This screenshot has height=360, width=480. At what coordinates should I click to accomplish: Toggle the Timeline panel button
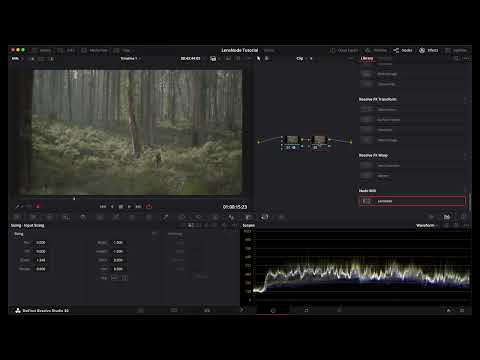[x=376, y=50]
